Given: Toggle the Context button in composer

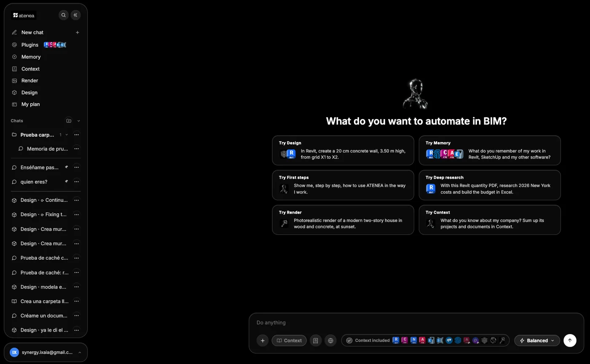Looking at the screenshot, I should pos(289,340).
